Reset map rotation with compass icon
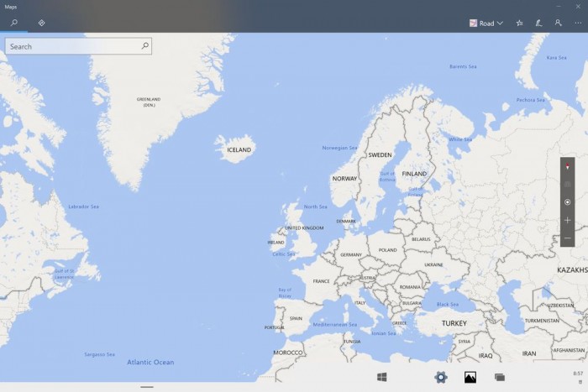This screenshot has height=392, width=588. pos(567,166)
